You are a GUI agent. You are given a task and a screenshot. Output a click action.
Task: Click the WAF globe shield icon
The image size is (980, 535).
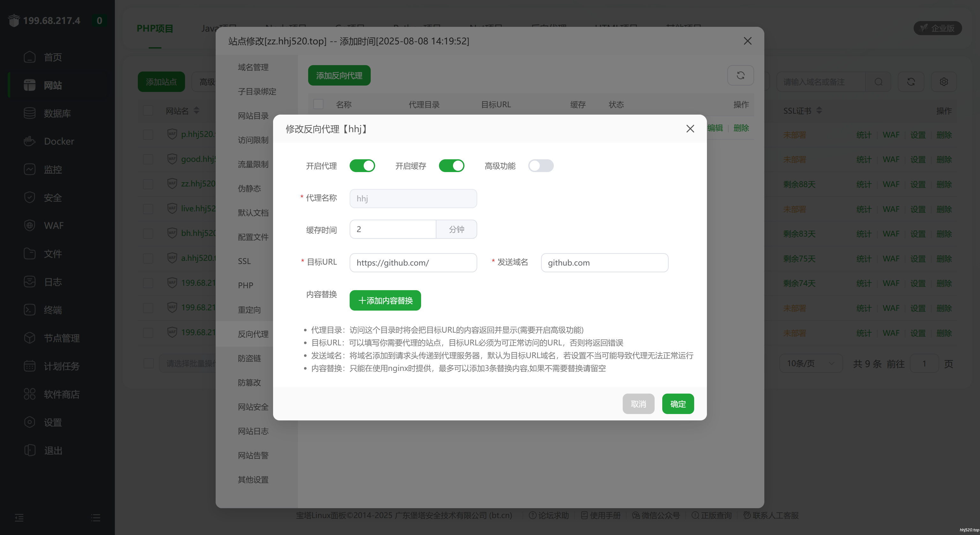click(x=29, y=225)
